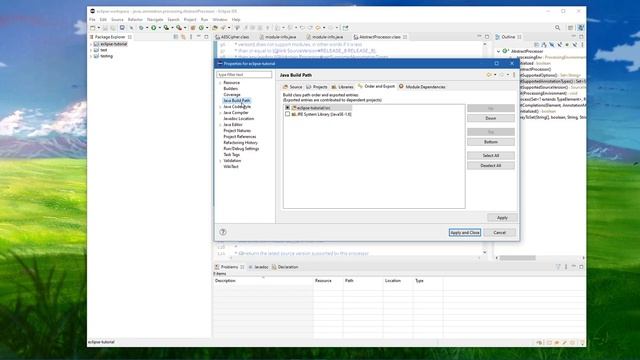Open the File menu
640x360 pixels.
pyautogui.click(x=92, y=20)
